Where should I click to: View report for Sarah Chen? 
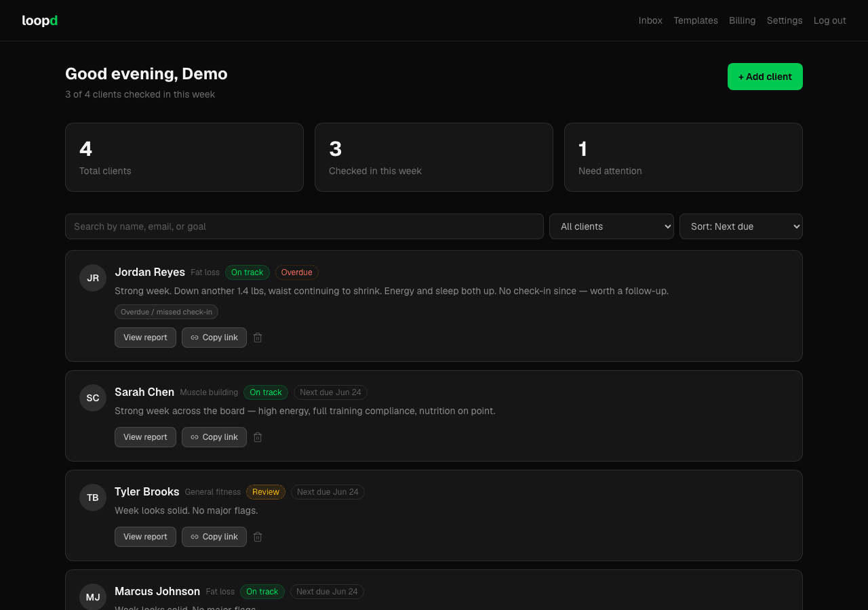[x=145, y=437]
